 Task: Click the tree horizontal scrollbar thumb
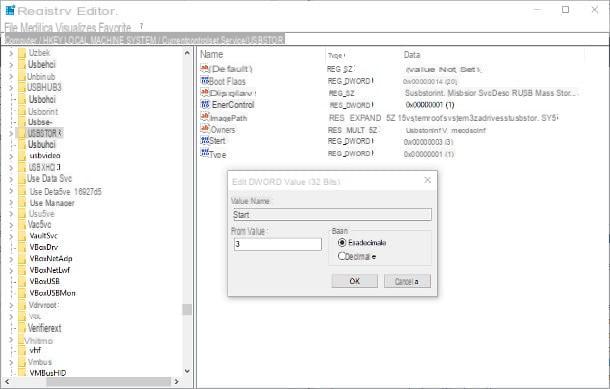pyautogui.click(x=109, y=382)
